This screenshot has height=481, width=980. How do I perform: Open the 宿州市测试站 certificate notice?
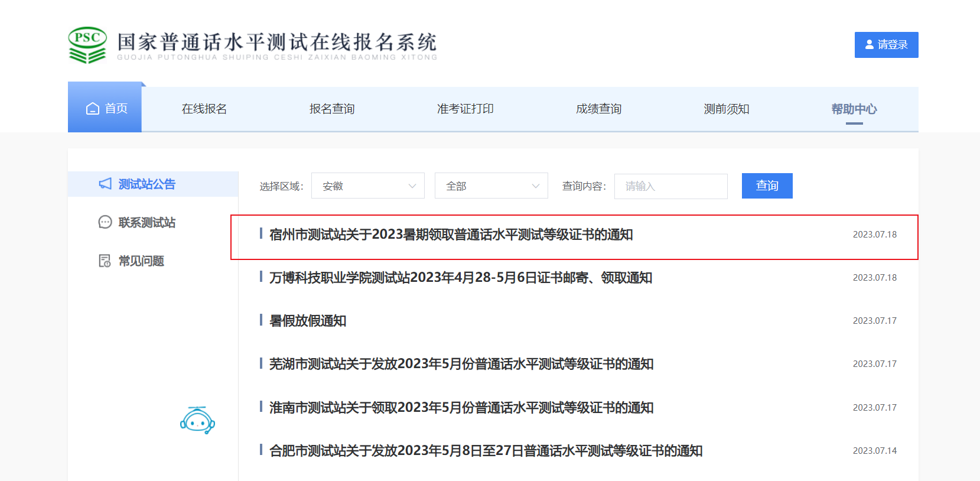pos(451,235)
